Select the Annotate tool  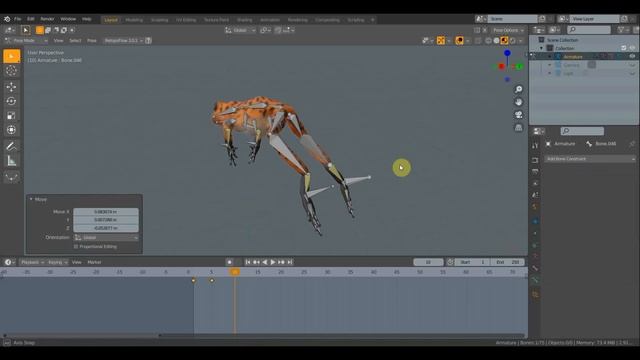click(11, 146)
